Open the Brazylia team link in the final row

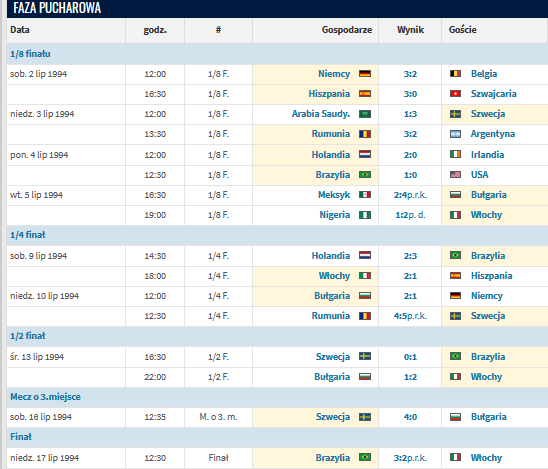point(333,458)
